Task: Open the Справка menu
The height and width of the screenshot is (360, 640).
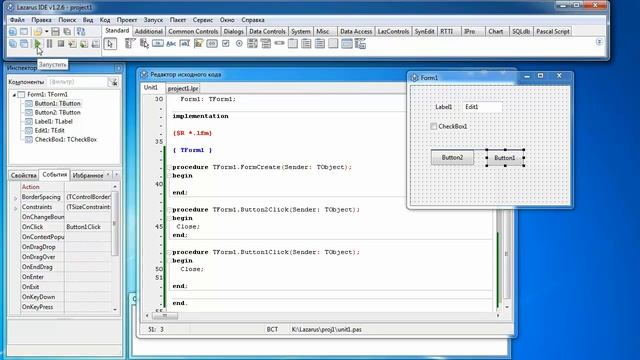Action: 253,20
